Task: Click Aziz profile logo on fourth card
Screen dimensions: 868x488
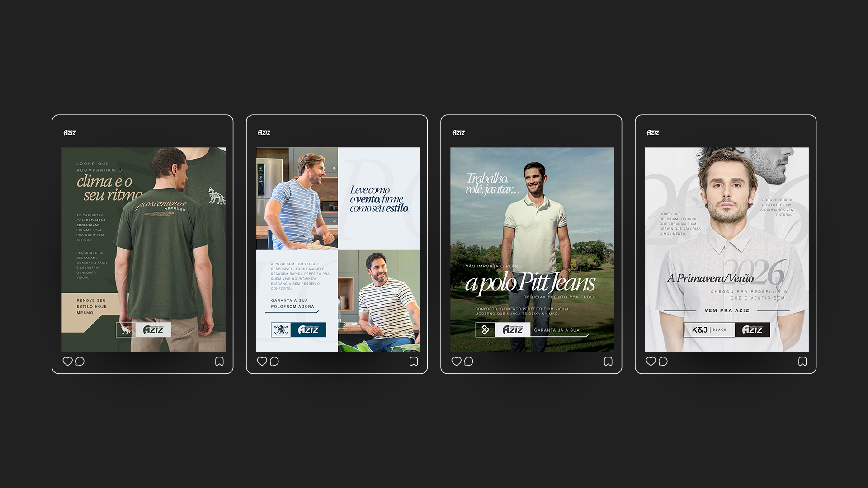Action: [653, 132]
